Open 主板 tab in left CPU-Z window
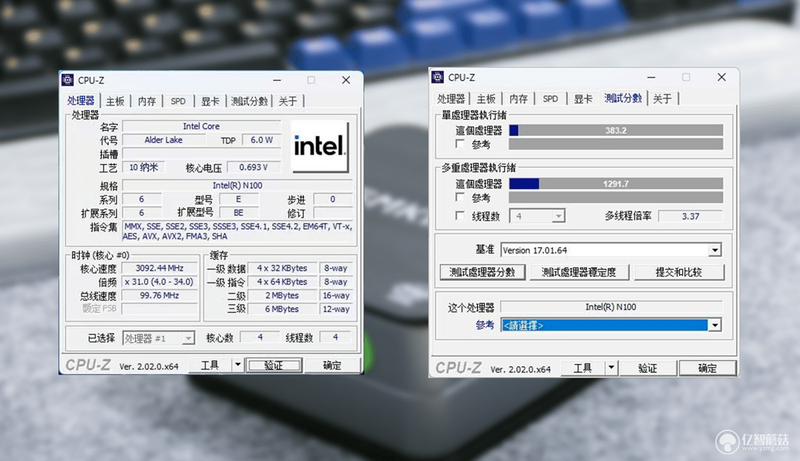800x461 pixels. click(x=115, y=101)
